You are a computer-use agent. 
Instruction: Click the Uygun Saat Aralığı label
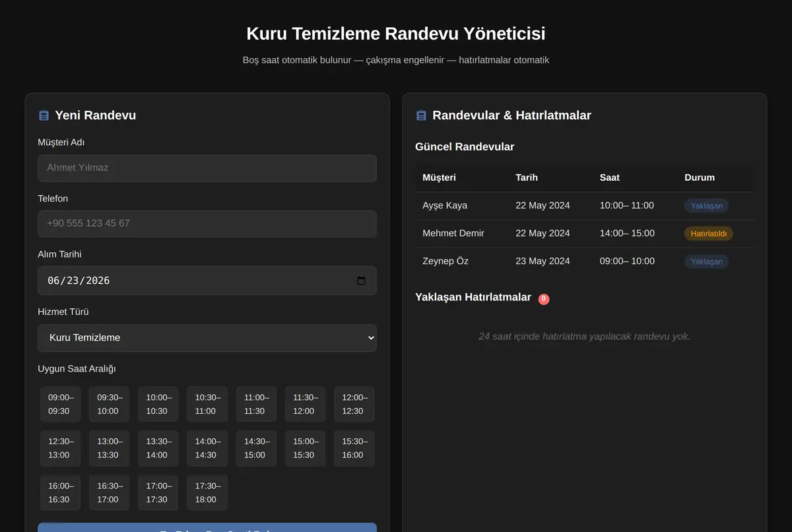pos(77,369)
